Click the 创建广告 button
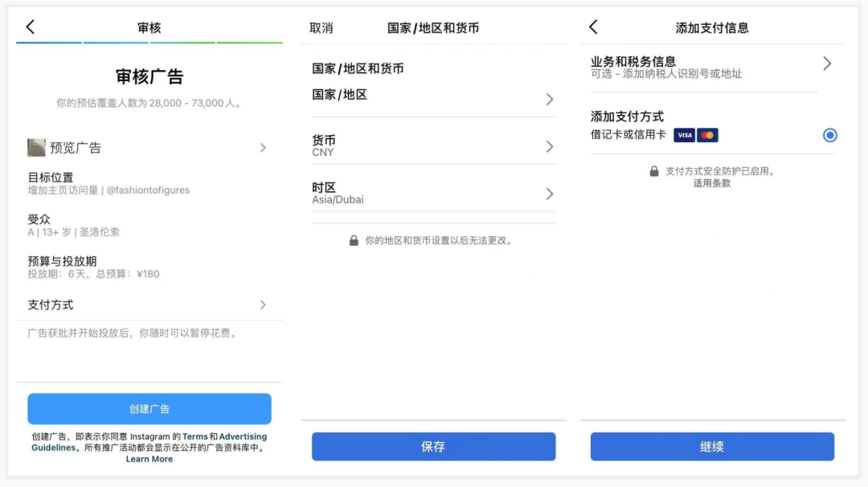The height and width of the screenshot is (487, 868). point(149,409)
